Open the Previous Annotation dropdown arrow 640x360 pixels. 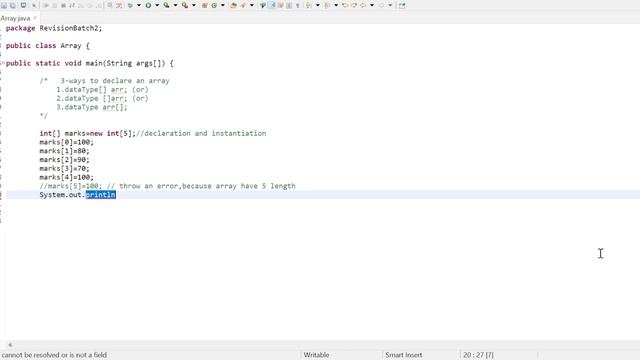(336, 5)
